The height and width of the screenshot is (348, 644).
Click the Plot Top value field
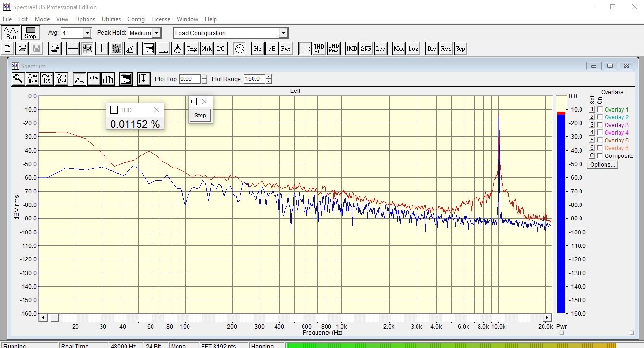tap(189, 79)
